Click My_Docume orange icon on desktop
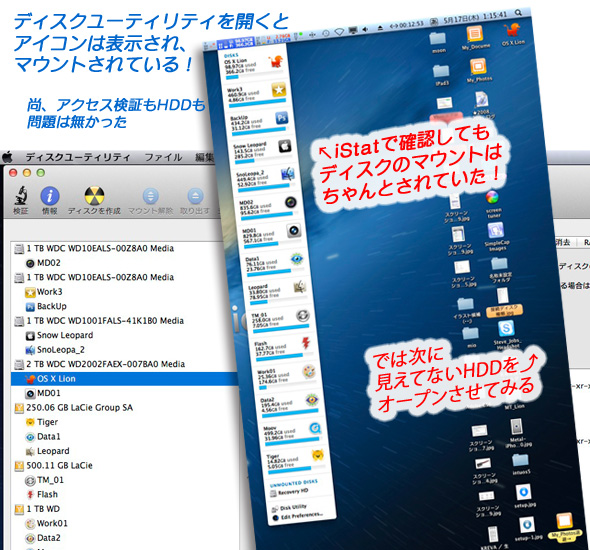The width and height of the screenshot is (590, 550). pos(474,33)
